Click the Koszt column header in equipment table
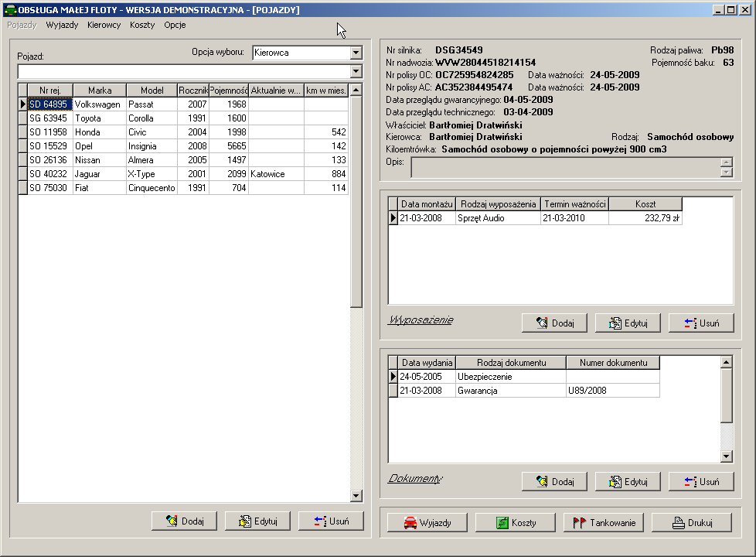This screenshot has height=557, width=756. pyautogui.click(x=645, y=204)
